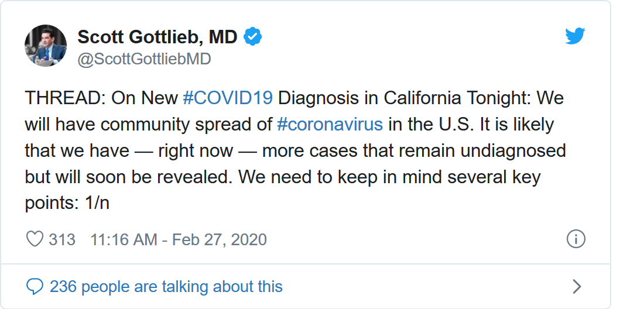Open the #coronavirus hashtag link
The height and width of the screenshot is (309, 644).
pyautogui.click(x=330, y=124)
